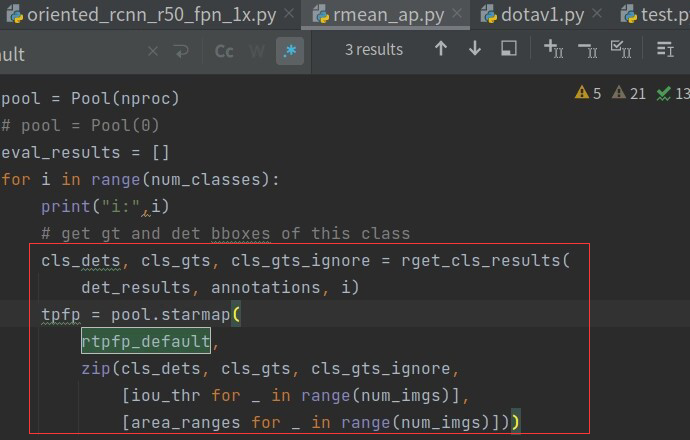Image resolution: width=690 pixels, height=440 pixels.
Task: Open the 21 weak warnings indicator
Action: click(629, 93)
